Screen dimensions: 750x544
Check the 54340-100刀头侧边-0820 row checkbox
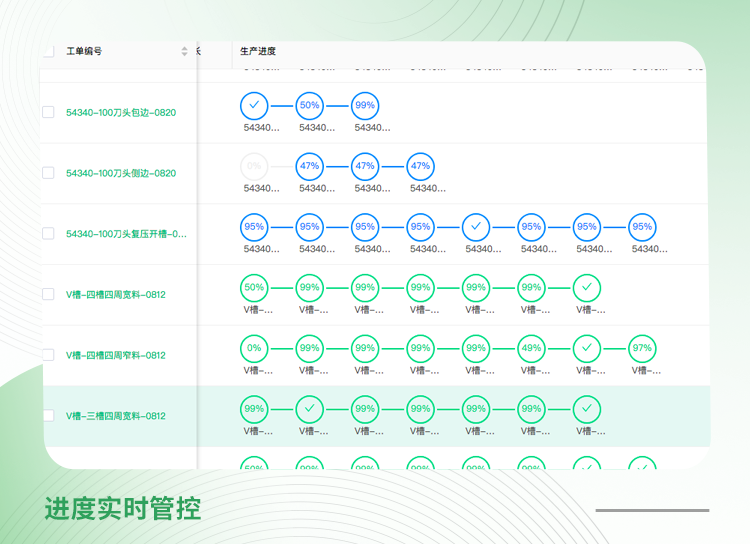pyautogui.click(x=48, y=173)
